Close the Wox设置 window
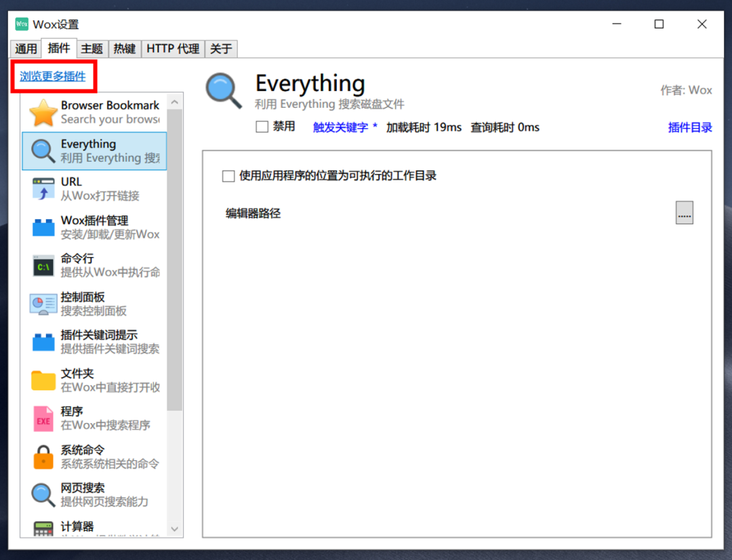 701,24
